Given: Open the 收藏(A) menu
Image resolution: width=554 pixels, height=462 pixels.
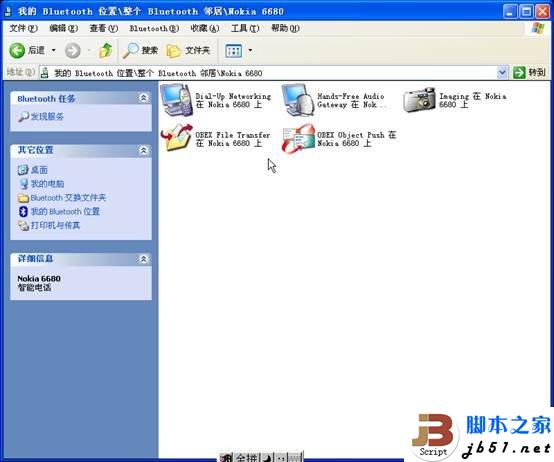Looking at the screenshot, I should tap(205, 28).
